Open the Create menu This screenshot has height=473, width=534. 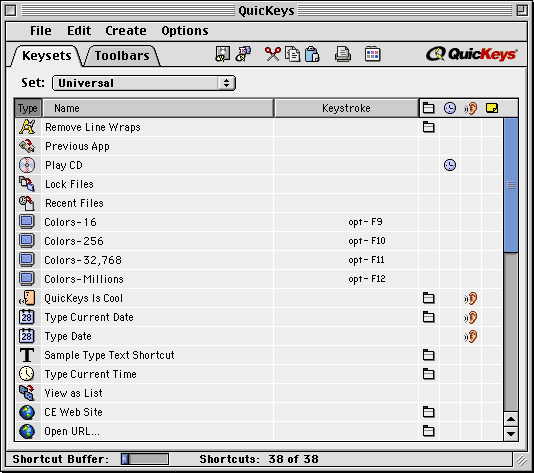pos(126,31)
